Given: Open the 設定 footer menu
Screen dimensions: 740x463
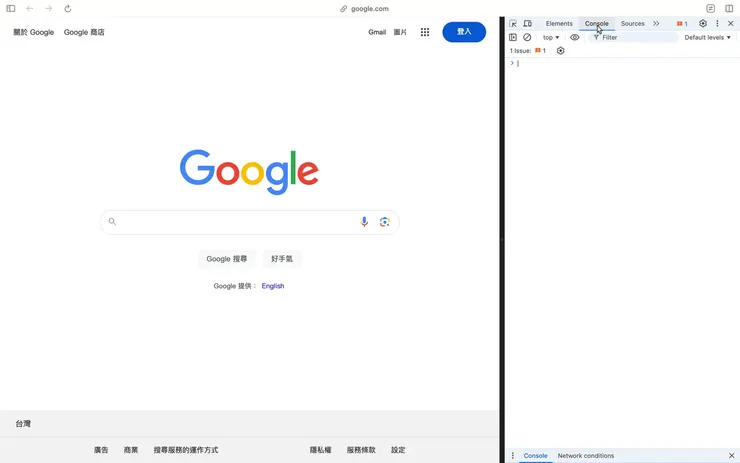Looking at the screenshot, I should point(398,450).
